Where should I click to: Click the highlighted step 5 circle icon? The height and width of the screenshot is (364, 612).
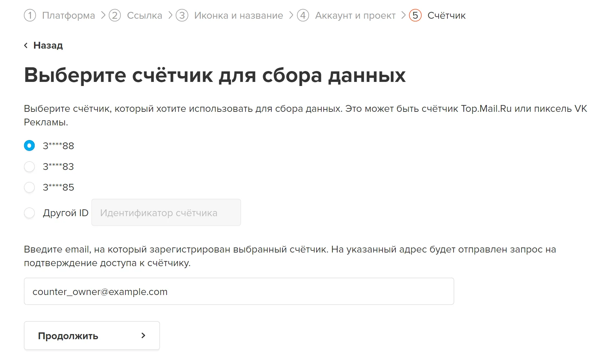[415, 15]
